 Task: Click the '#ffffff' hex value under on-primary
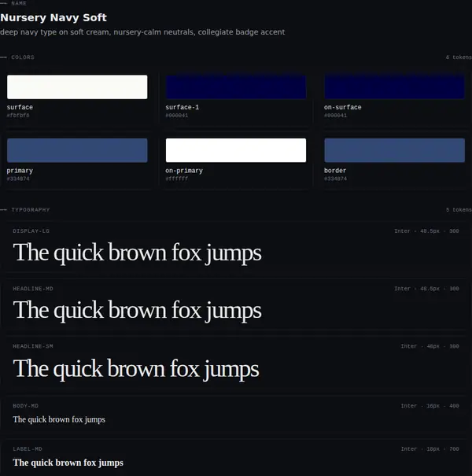point(177,179)
